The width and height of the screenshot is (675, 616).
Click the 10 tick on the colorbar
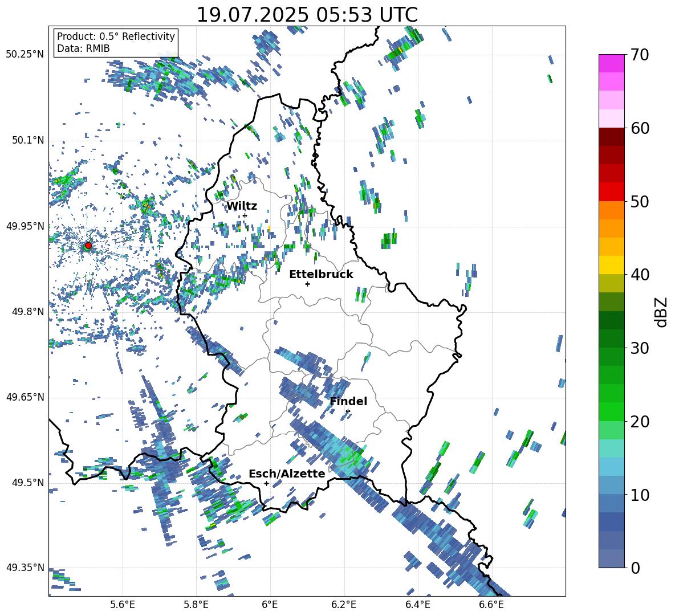pos(640,495)
